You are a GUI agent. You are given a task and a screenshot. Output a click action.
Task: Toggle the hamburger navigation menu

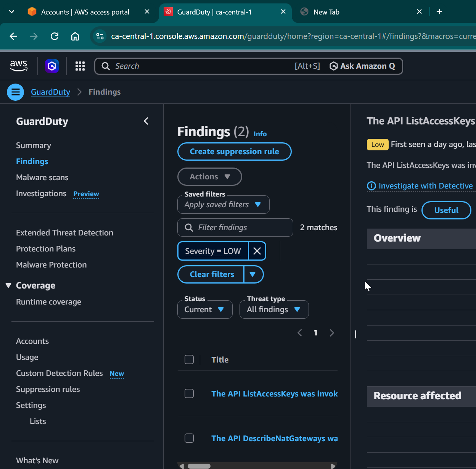pyautogui.click(x=16, y=92)
